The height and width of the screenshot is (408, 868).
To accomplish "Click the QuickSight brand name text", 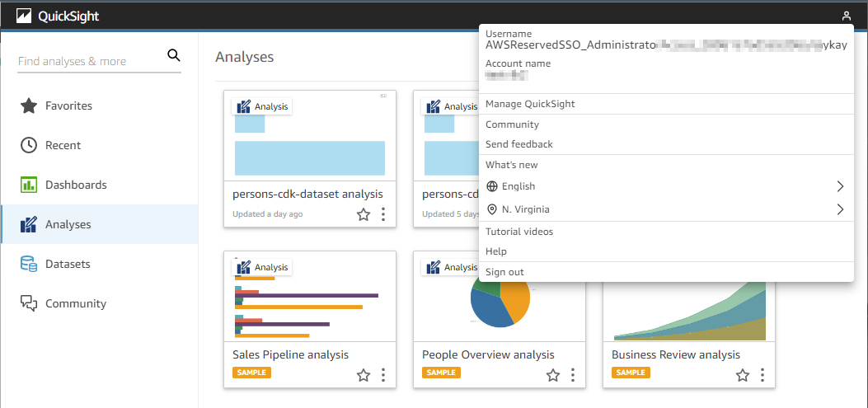I will pyautogui.click(x=68, y=16).
